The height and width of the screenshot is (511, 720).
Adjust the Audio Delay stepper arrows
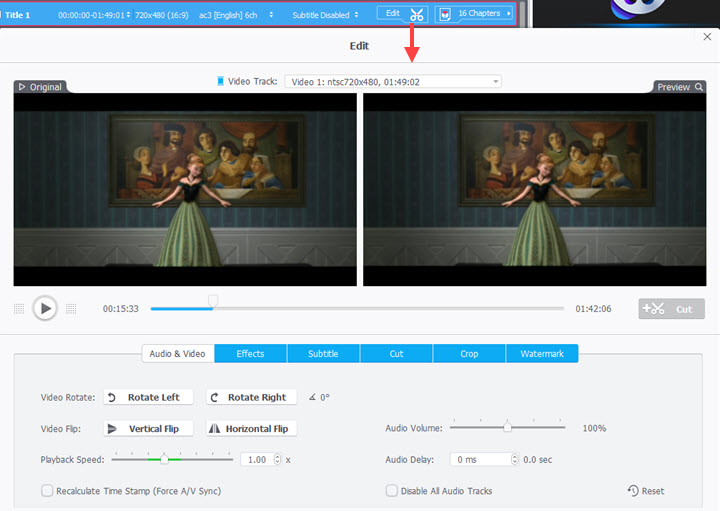click(514, 459)
